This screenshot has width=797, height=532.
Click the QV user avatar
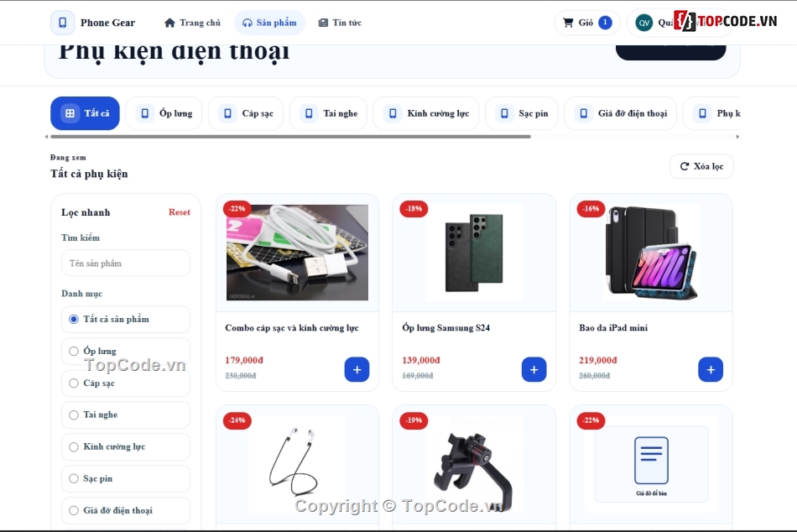(x=644, y=23)
